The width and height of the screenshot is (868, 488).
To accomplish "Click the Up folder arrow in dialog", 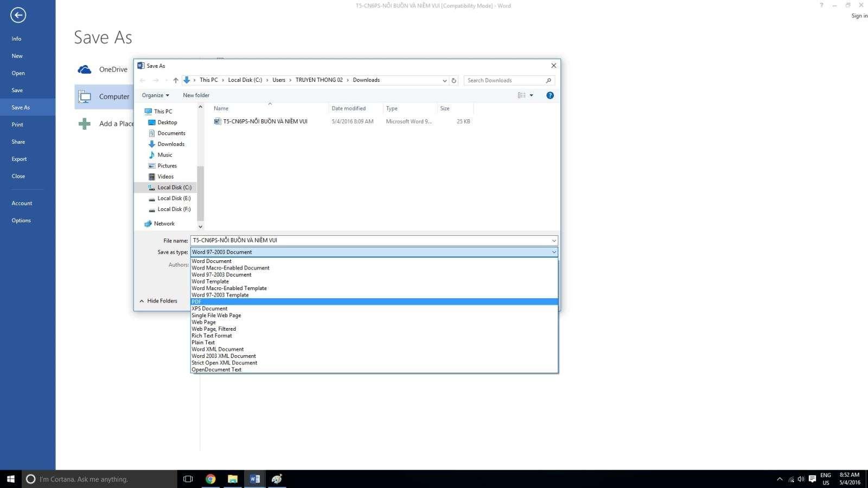I will (x=176, y=80).
